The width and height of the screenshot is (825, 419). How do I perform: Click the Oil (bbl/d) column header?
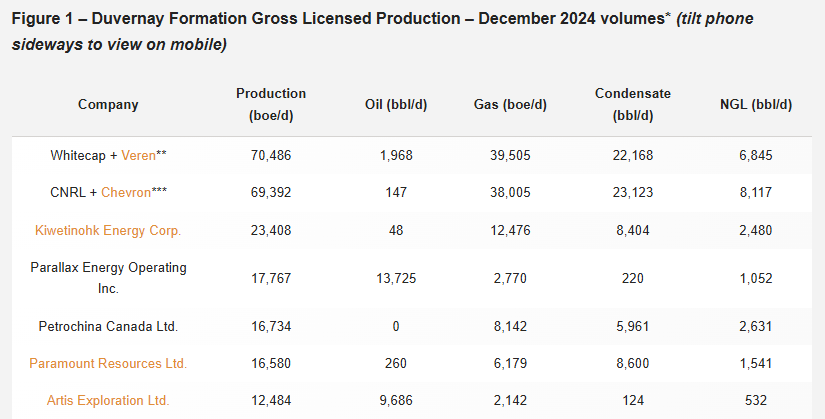(x=396, y=104)
